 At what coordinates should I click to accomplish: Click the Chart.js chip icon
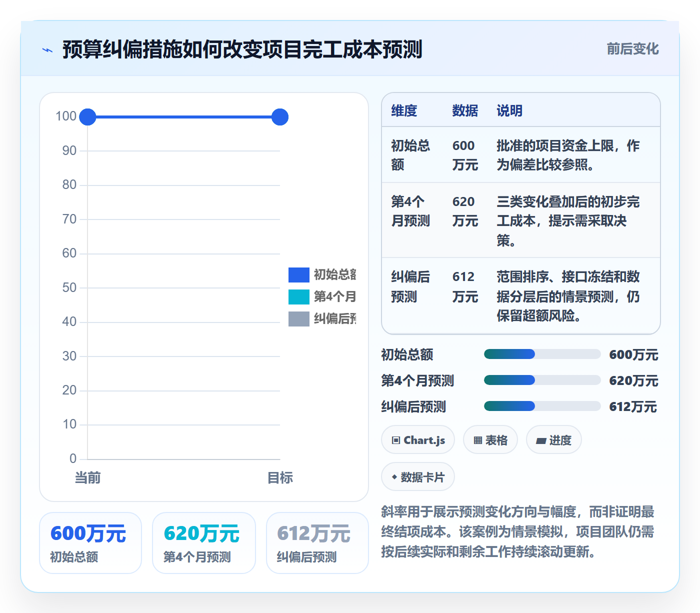[396, 440]
